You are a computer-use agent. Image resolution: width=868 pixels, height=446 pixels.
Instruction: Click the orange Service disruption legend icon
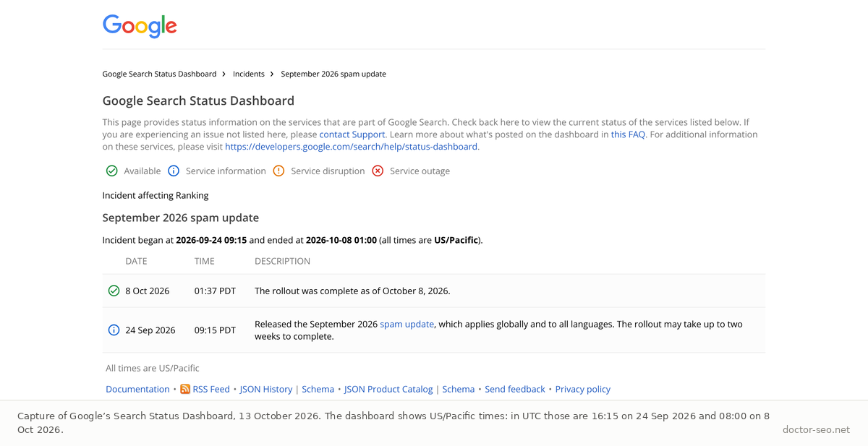[x=278, y=171]
